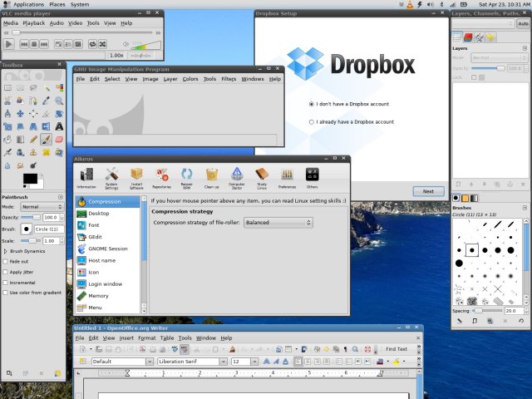The image size is (532, 399).
Task: Click the Clean up icon in Ailurus
Action: (x=212, y=177)
